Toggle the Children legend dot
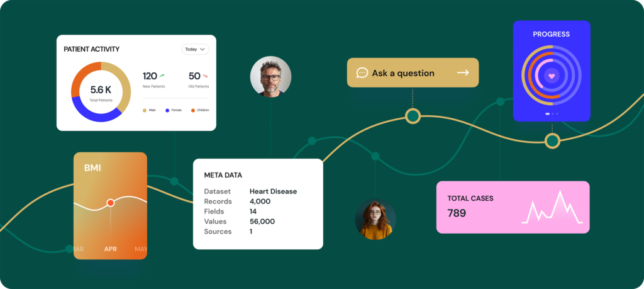 pos(192,110)
